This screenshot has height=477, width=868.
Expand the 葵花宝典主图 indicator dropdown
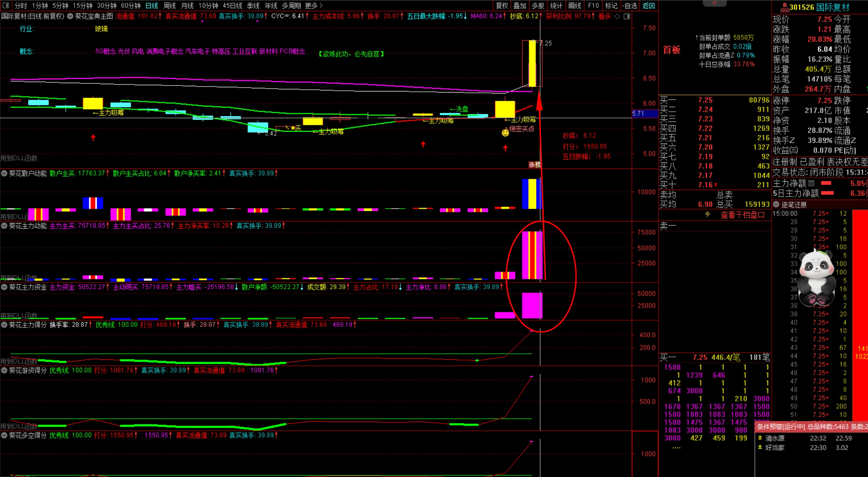tap(70, 16)
